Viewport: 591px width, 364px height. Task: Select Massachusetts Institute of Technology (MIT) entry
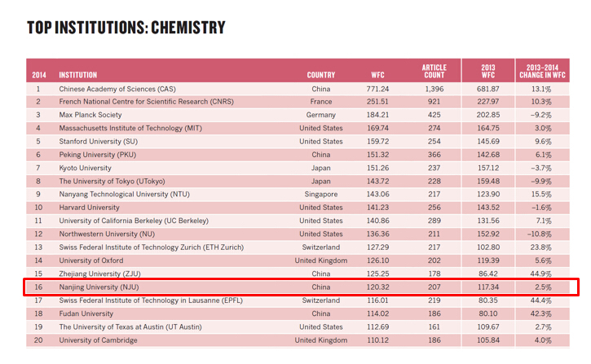[x=130, y=128]
